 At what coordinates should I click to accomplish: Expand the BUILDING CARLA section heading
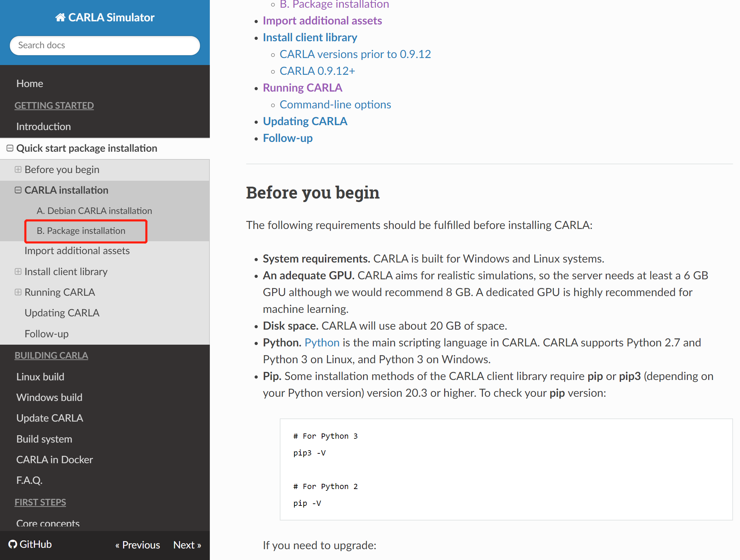pyautogui.click(x=51, y=356)
